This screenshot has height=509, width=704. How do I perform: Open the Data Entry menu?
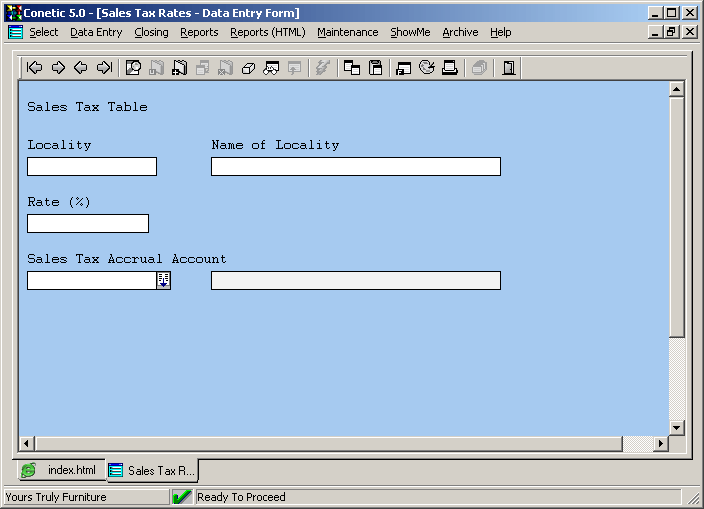96,32
